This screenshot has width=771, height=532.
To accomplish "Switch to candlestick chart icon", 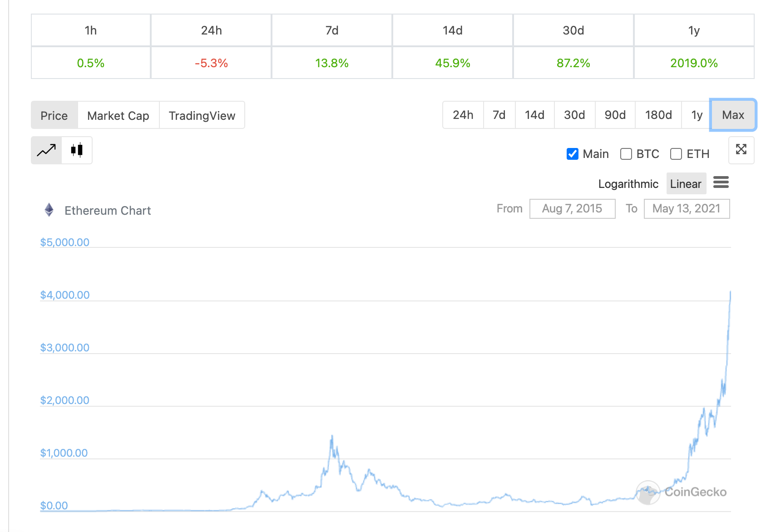I will [77, 150].
